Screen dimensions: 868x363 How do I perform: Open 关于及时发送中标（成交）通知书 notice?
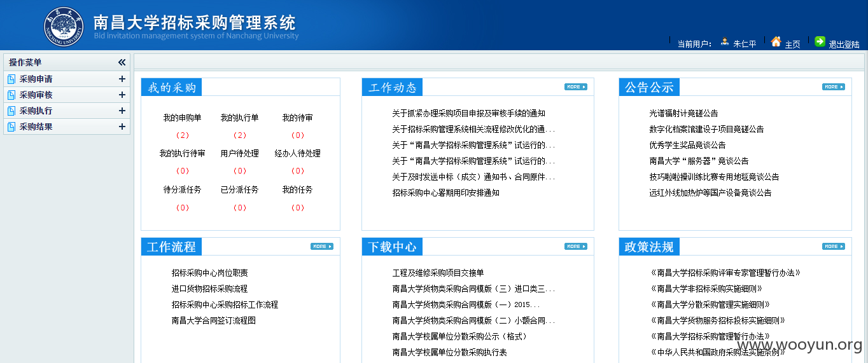pyautogui.click(x=473, y=177)
